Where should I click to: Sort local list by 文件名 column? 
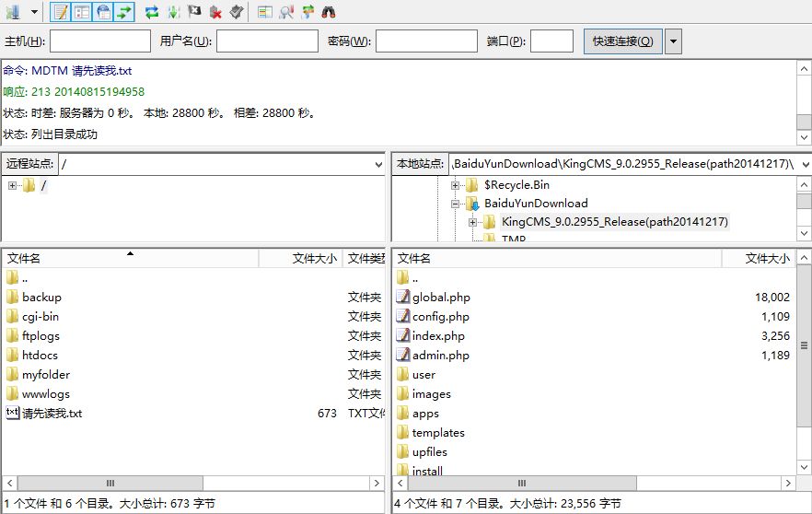pyautogui.click(x=557, y=258)
